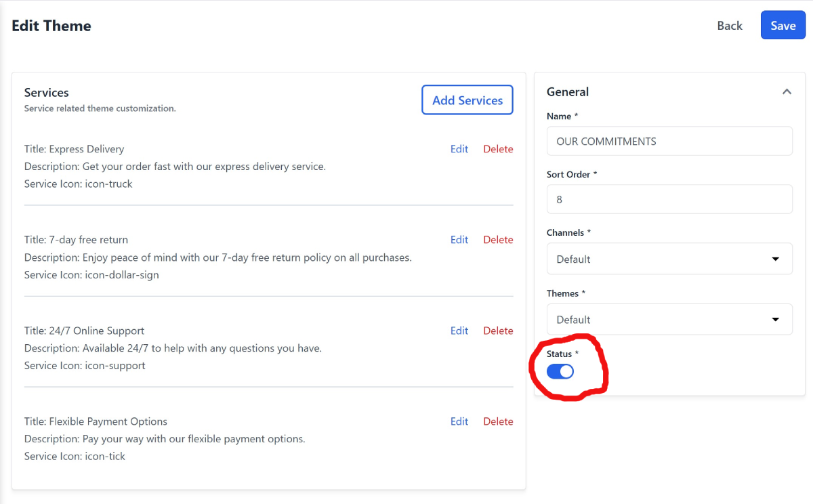813x504 pixels.
Task: Click the General section heading
Action: click(568, 91)
